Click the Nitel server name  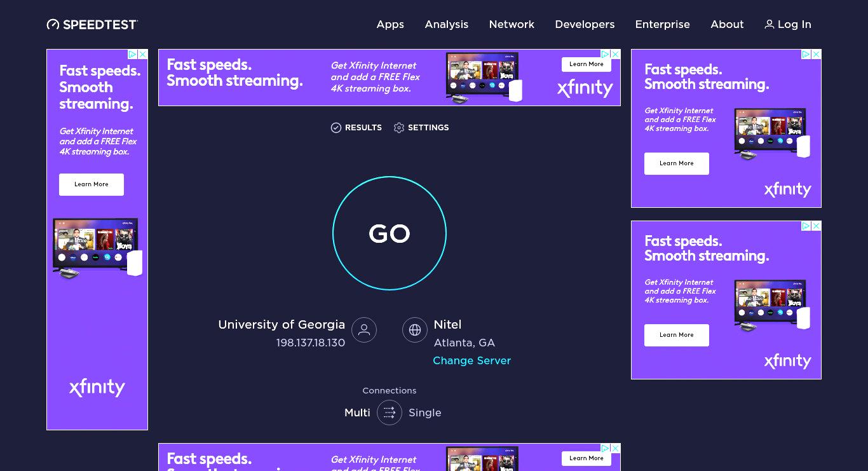(x=447, y=325)
